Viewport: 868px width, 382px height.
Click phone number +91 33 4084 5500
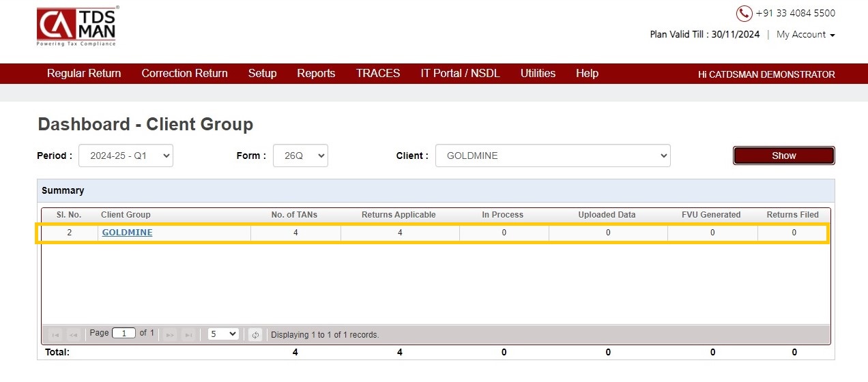795,13
